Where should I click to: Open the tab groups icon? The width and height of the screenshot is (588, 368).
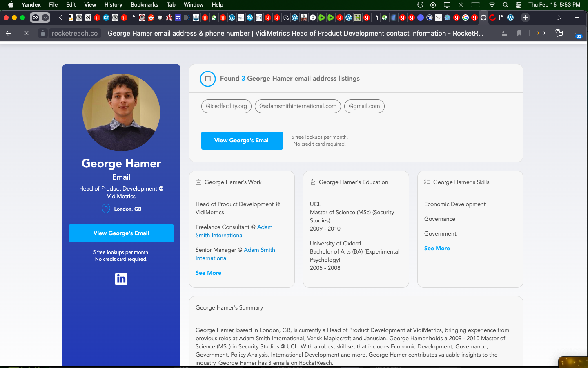[x=559, y=18]
